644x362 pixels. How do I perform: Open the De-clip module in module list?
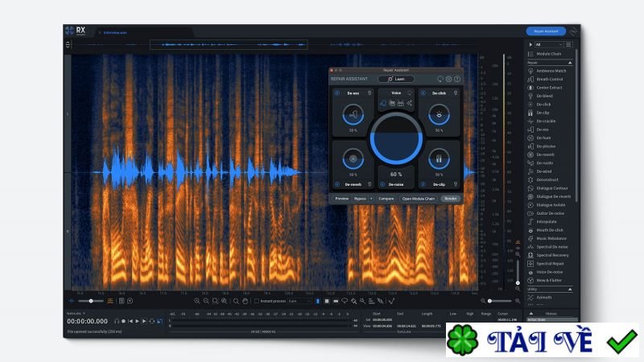point(539,113)
